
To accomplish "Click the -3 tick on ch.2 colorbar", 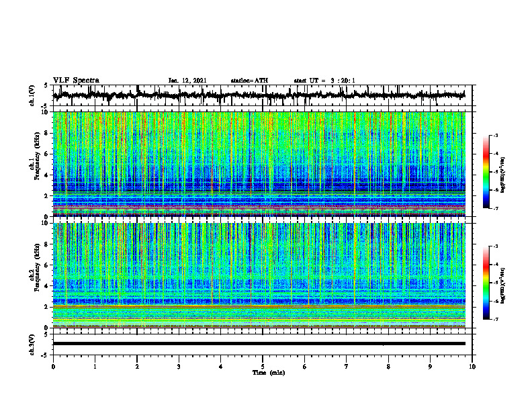I will pos(496,246).
